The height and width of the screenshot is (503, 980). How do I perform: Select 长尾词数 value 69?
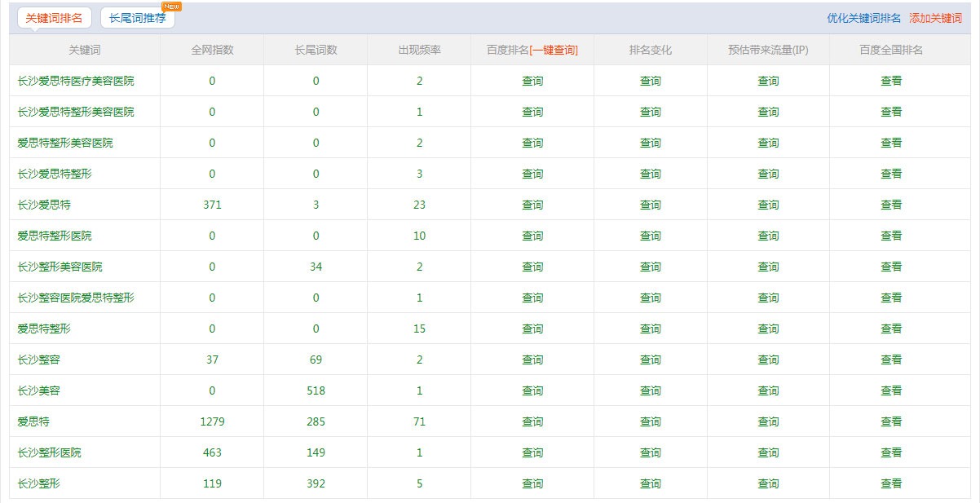pyautogui.click(x=316, y=360)
